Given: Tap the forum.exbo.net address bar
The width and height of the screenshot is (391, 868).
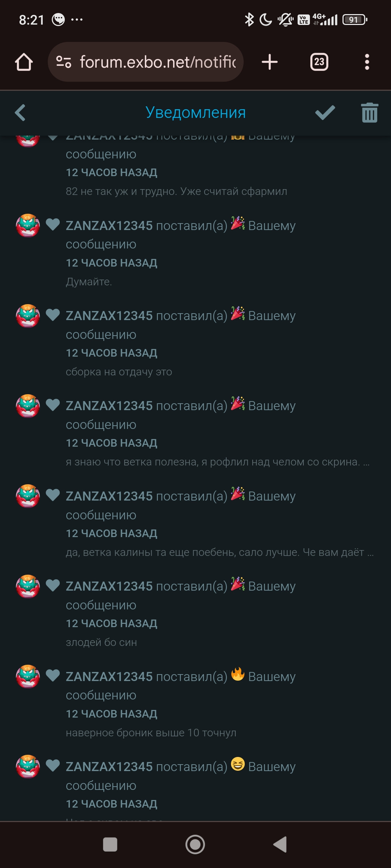Looking at the screenshot, I should click(146, 62).
